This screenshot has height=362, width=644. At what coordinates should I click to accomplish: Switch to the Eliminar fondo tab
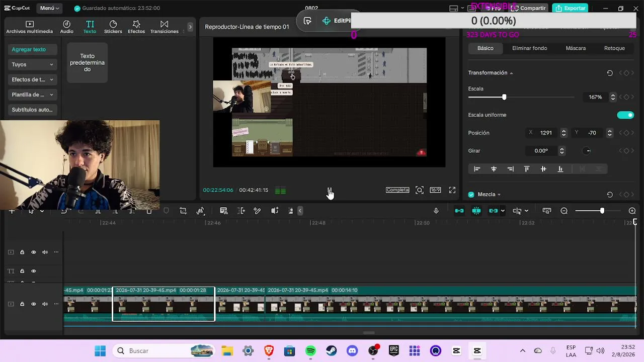coord(529,48)
